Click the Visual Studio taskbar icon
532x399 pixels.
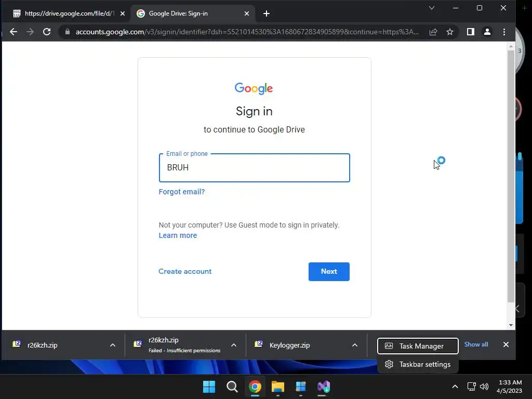pos(324,387)
